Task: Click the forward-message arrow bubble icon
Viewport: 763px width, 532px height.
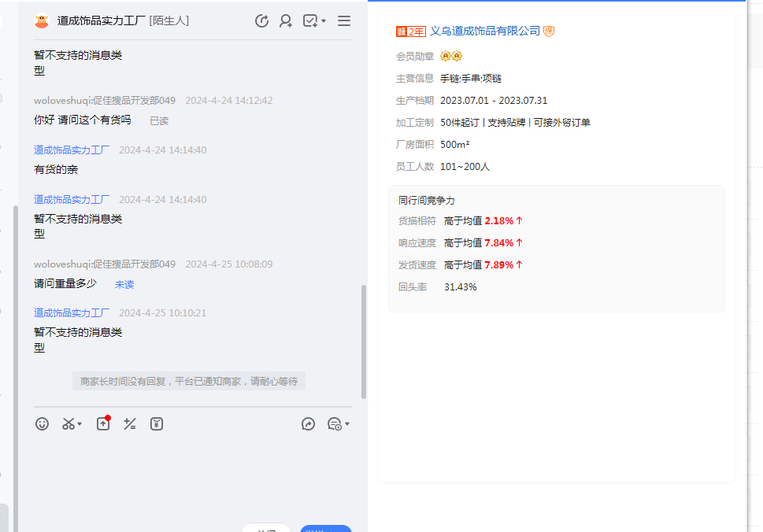Action: [x=309, y=424]
